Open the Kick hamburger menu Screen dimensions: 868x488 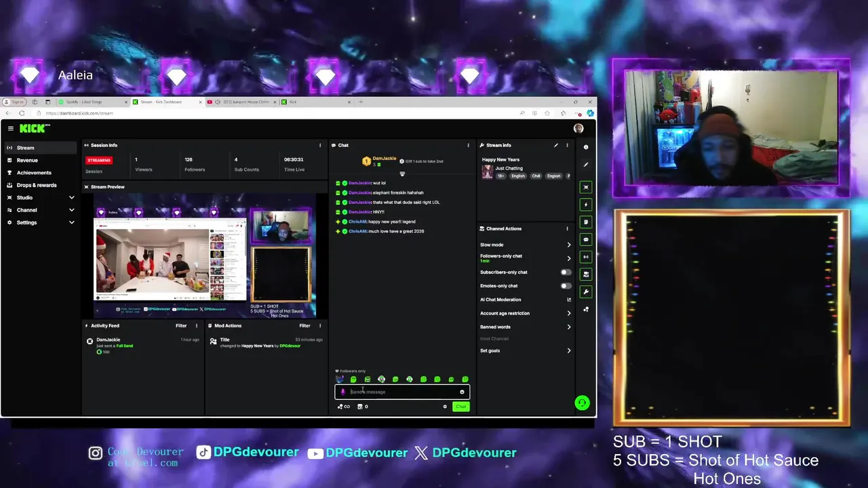(x=10, y=128)
